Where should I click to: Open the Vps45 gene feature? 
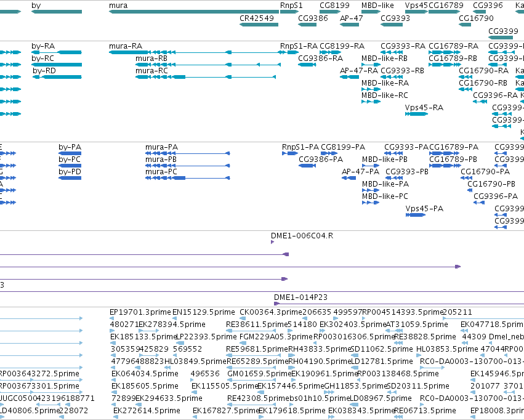coord(416,12)
